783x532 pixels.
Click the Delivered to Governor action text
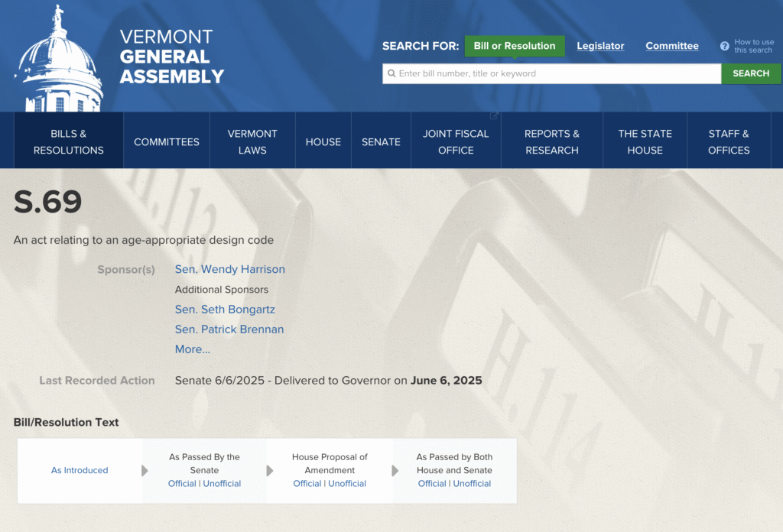point(329,381)
